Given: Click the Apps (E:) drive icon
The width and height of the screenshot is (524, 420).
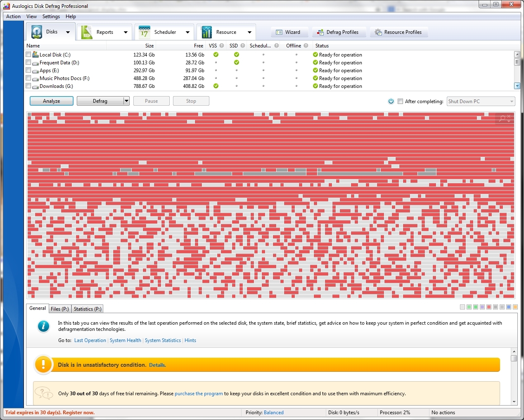Looking at the screenshot, I should (36, 71).
